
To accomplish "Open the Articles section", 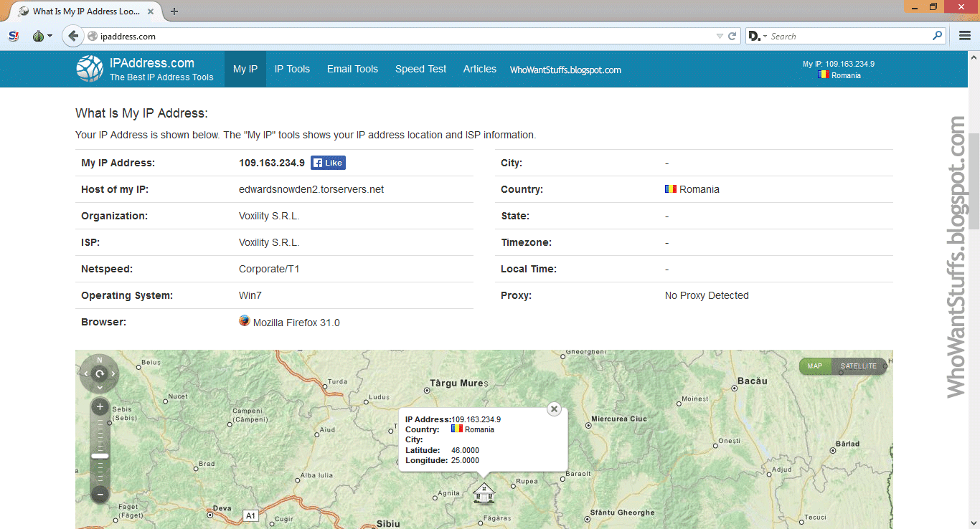I will click(x=480, y=69).
